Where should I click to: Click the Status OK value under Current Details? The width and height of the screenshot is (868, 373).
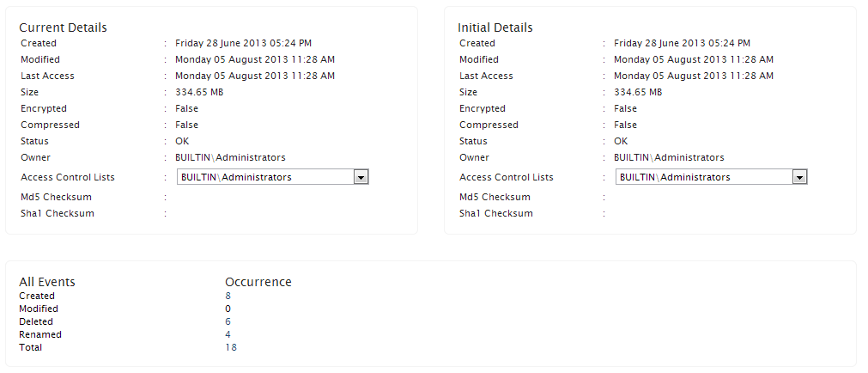pos(182,141)
